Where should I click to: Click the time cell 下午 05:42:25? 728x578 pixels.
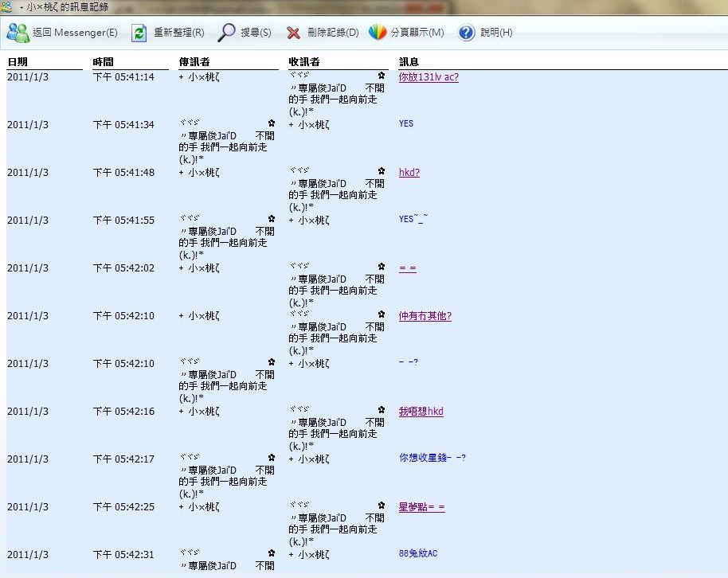[123, 507]
